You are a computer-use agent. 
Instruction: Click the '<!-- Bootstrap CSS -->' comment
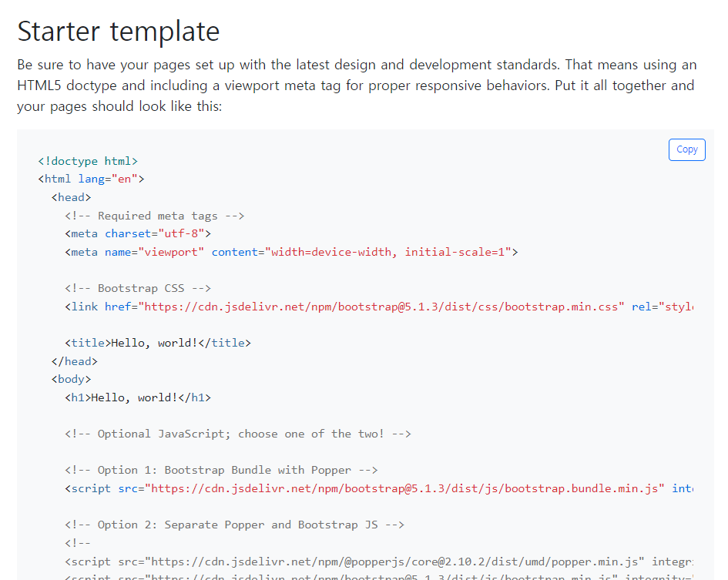point(138,288)
